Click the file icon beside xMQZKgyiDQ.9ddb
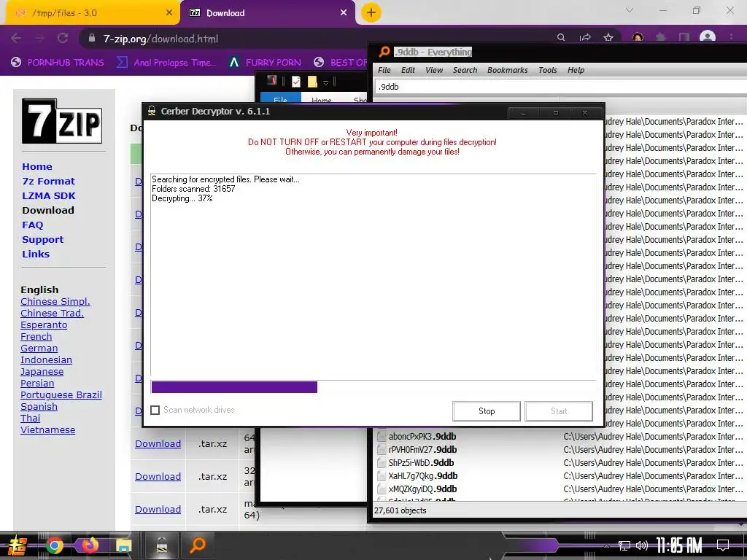The image size is (747, 560). 382,489
